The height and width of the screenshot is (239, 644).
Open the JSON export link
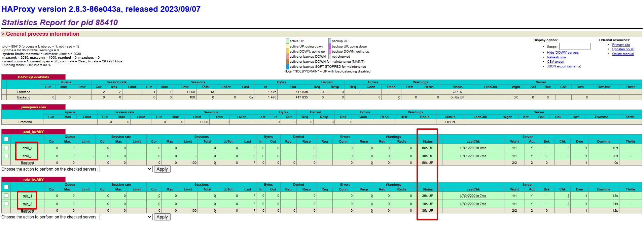click(x=557, y=66)
